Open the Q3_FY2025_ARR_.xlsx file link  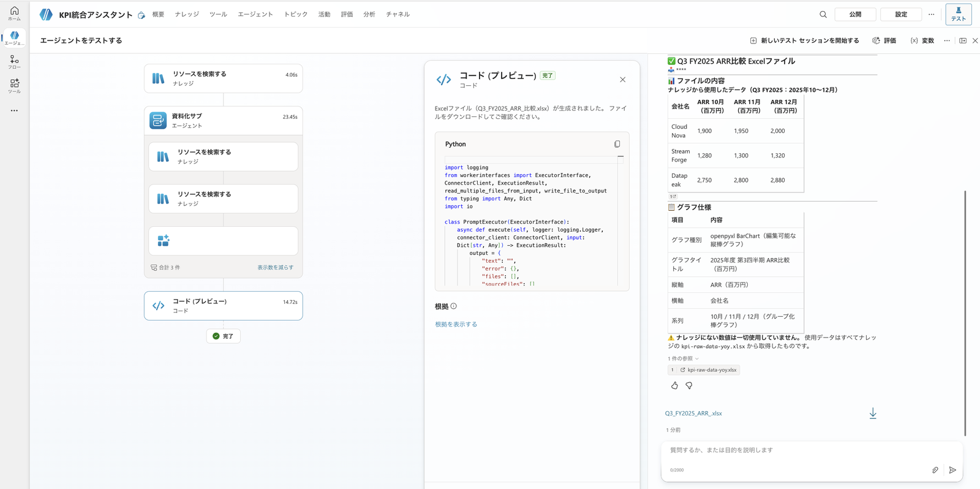693,414
